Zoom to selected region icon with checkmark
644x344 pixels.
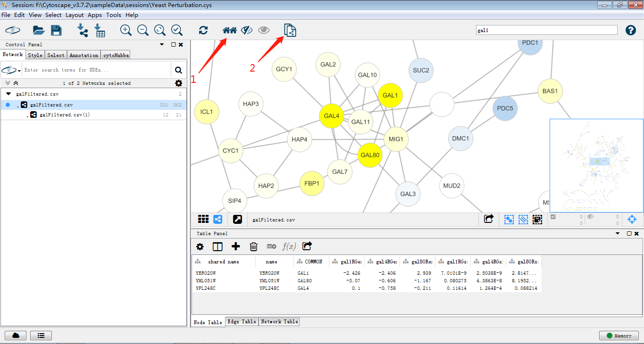[177, 30]
